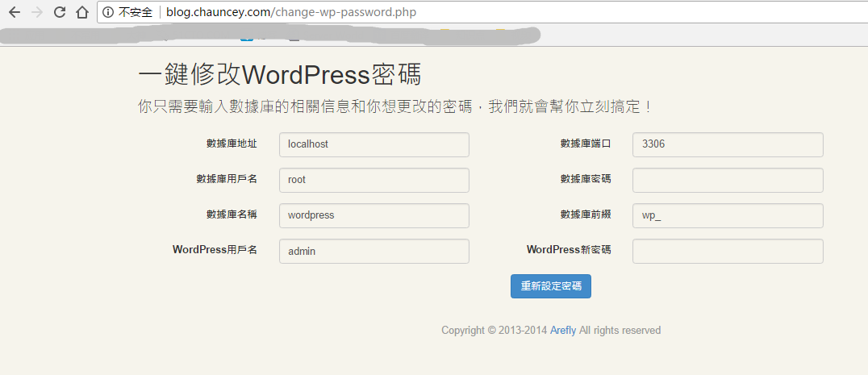868x375 pixels.
Task: Select the 數據庫前綴 field containing wp_
Action: (x=728, y=215)
